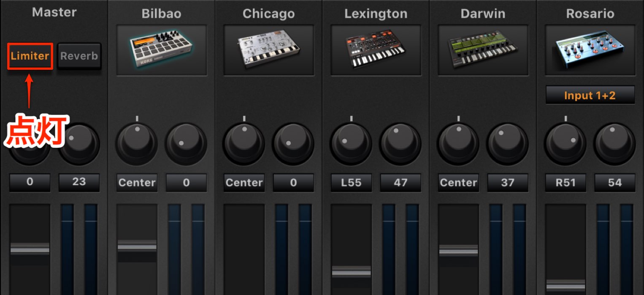
Task: Click Lexington's L55 pan value field
Action: coord(351,183)
